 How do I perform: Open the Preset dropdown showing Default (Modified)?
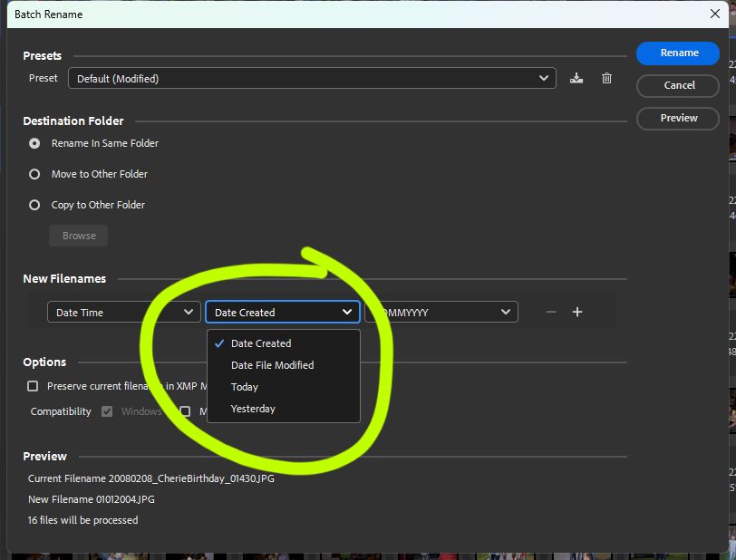pos(312,79)
